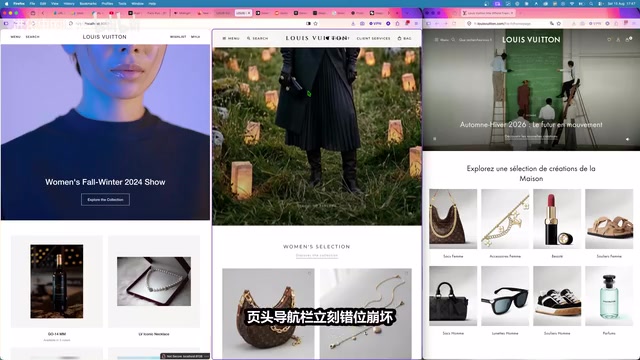The width and height of the screenshot is (640, 360).
Task: Open History menu in macOS menu bar
Action: click(x=69, y=3)
